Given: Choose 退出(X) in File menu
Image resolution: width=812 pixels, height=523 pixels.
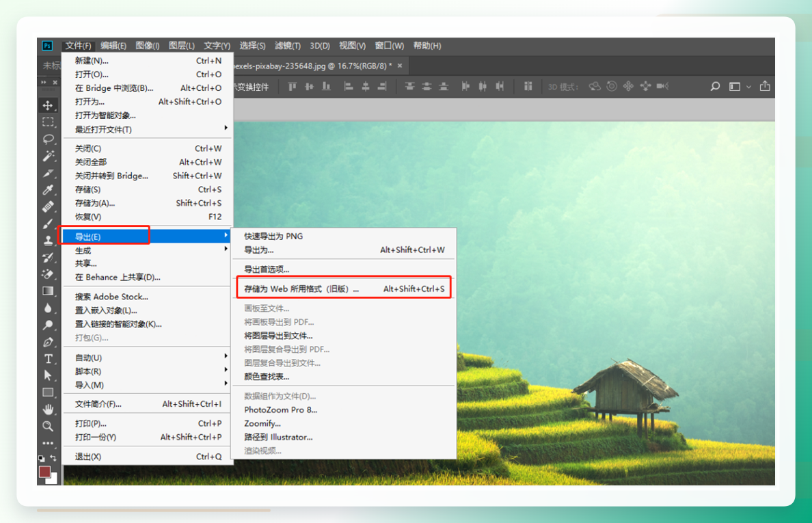Looking at the screenshot, I should point(147,457).
